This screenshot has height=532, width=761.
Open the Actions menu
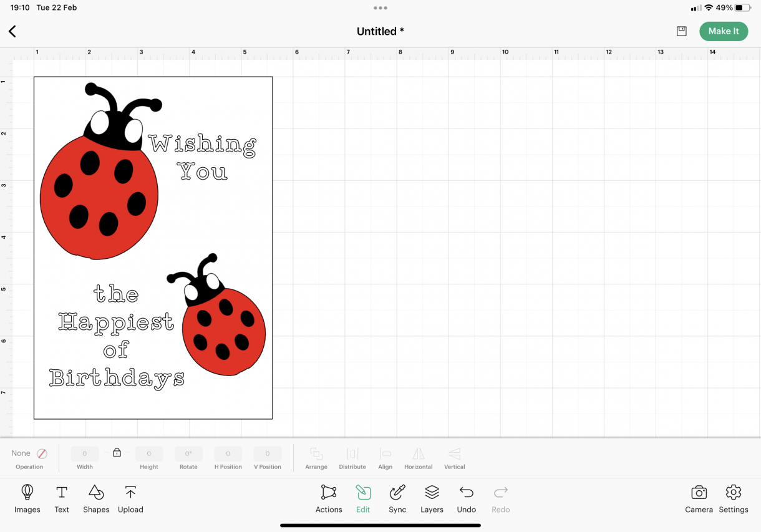329,499
